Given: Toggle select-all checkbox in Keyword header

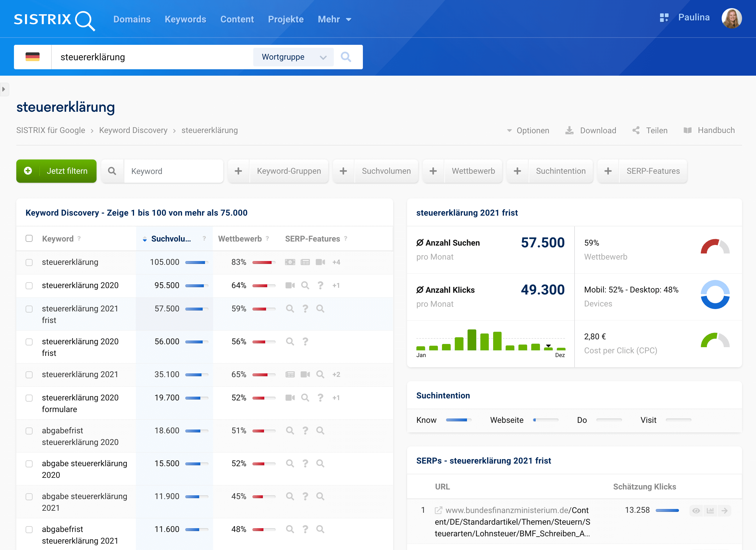Looking at the screenshot, I should (x=29, y=238).
